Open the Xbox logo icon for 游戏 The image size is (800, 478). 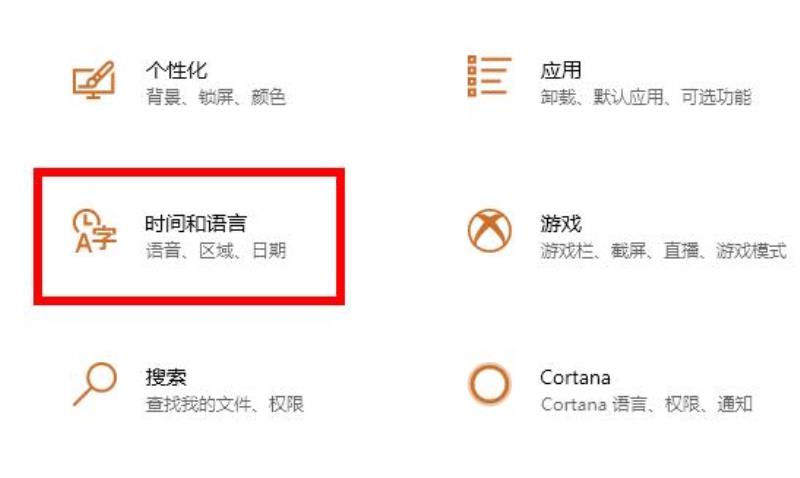pos(490,231)
